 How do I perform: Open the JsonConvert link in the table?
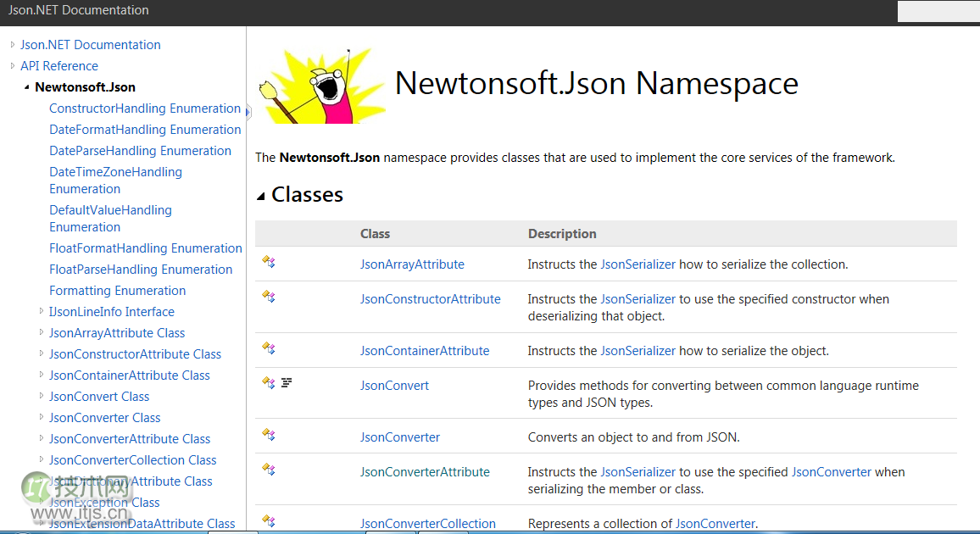[x=394, y=386]
